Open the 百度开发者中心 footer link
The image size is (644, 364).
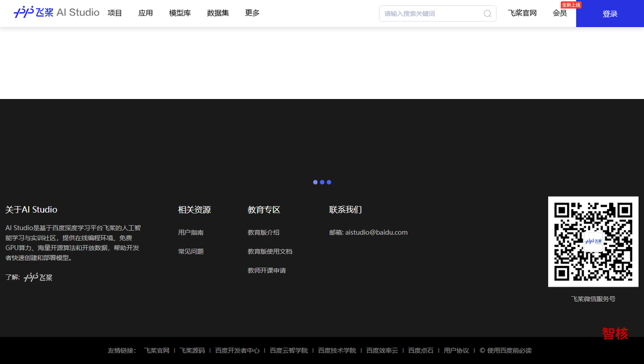pos(238,351)
